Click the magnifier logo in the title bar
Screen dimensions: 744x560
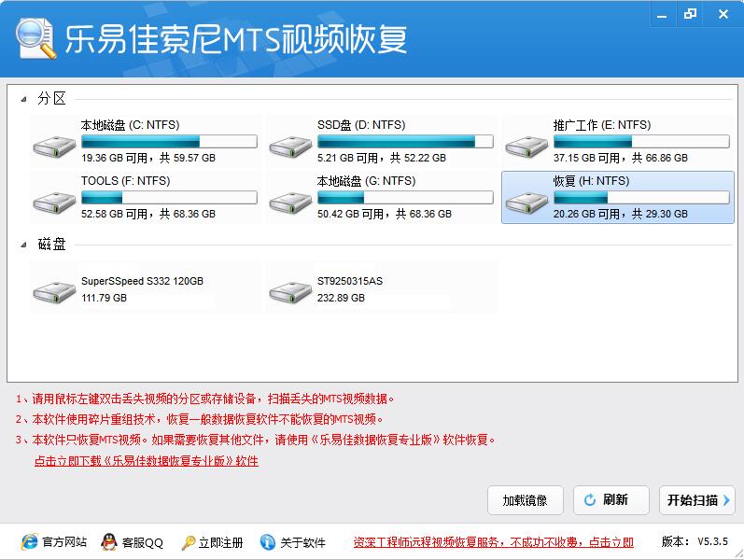(x=35, y=38)
